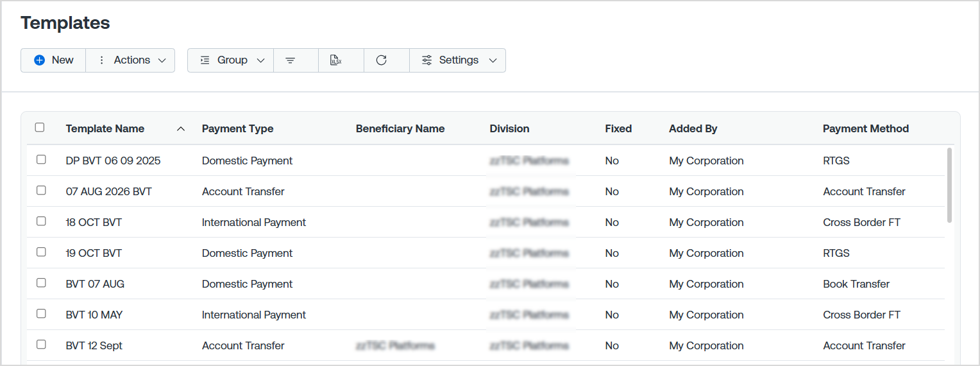Viewport: 980px width, 366px height.
Task: Open the Actions dropdown menu
Action: (x=130, y=60)
